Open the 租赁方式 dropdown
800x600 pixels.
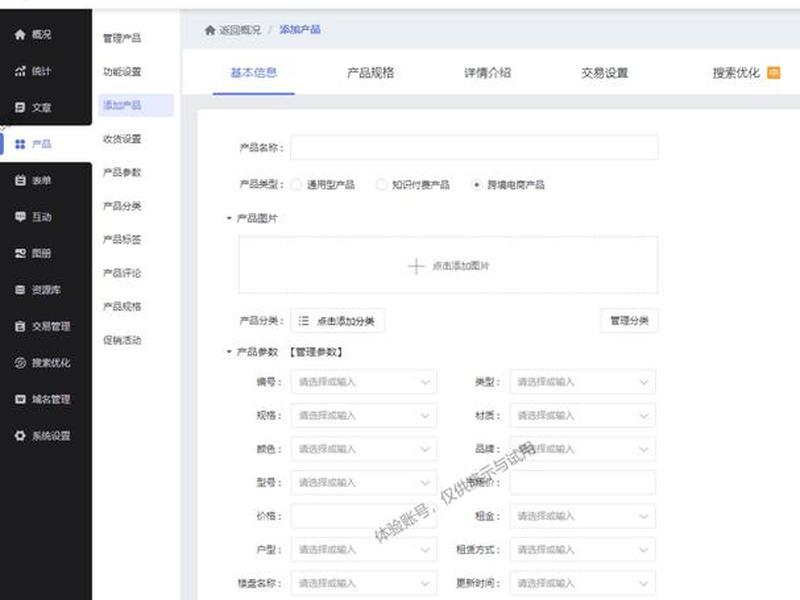[x=582, y=549]
